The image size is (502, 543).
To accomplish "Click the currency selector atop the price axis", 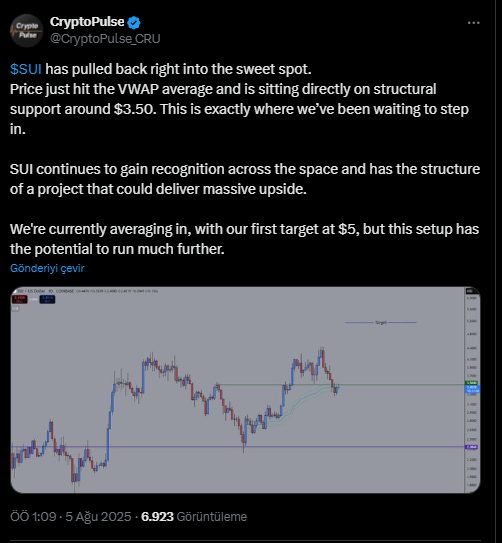I will [470, 291].
